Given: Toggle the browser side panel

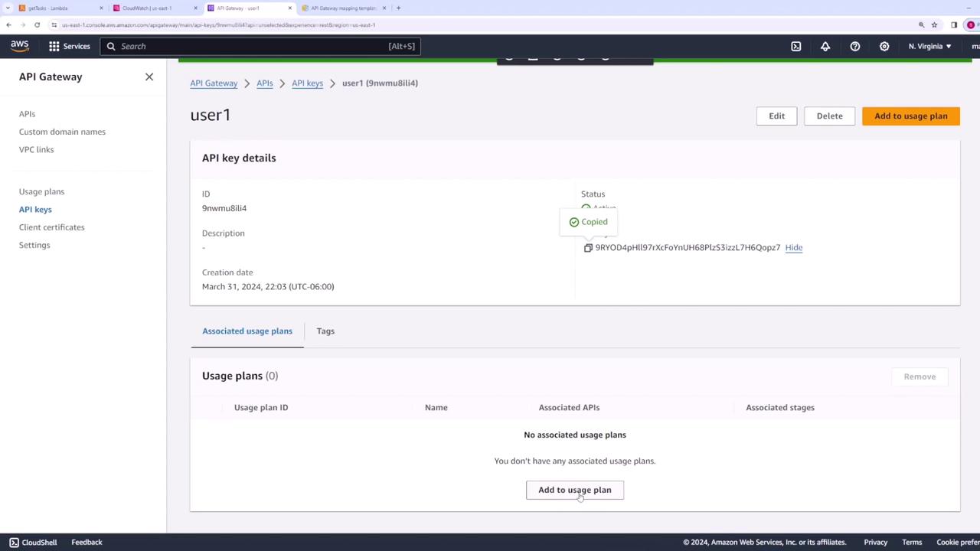Looking at the screenshot, I should pos(954,24).
